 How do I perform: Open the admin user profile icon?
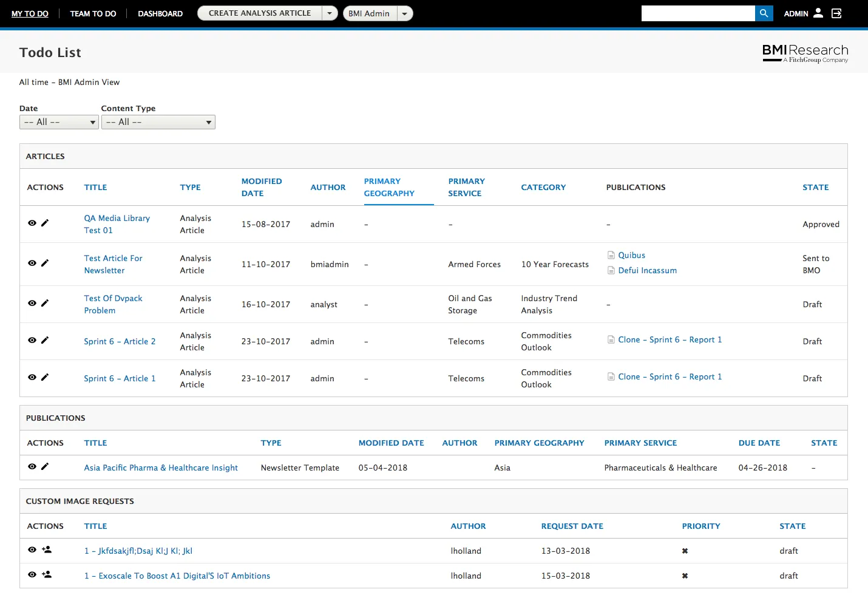coord(818,13)
